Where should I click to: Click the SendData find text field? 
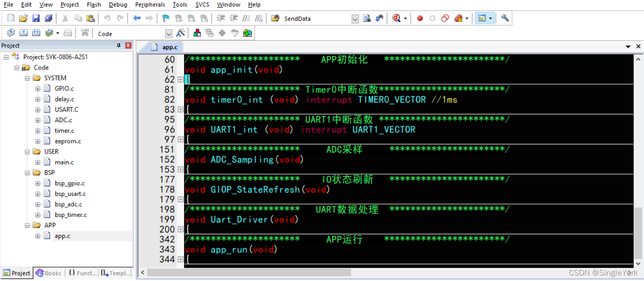coord(317,19)
